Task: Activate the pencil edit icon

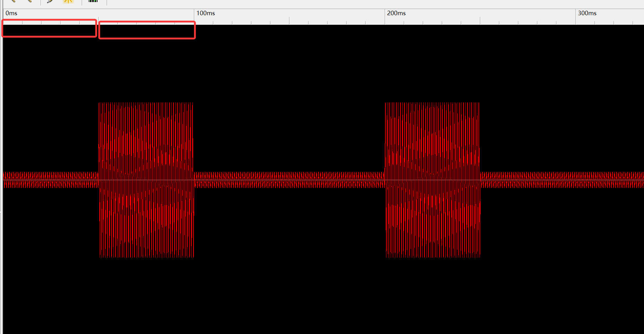Action: pyautogui.click(x=50, y=1)
